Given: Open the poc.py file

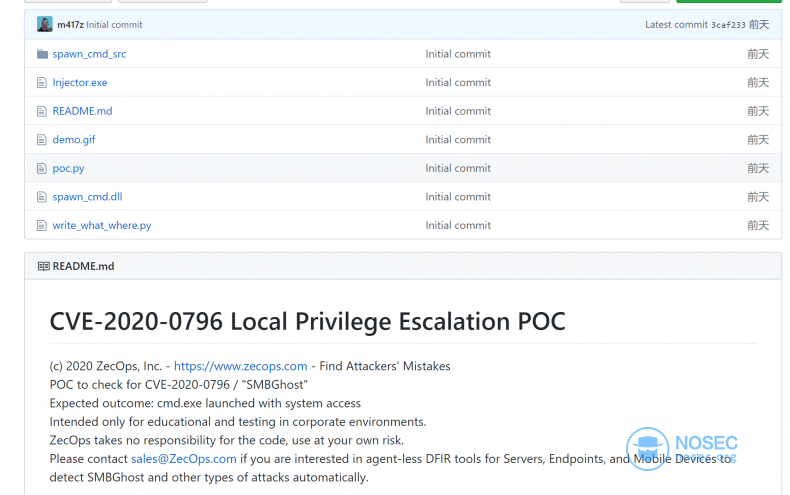Looking at the screenshot, I should point(68,168).
